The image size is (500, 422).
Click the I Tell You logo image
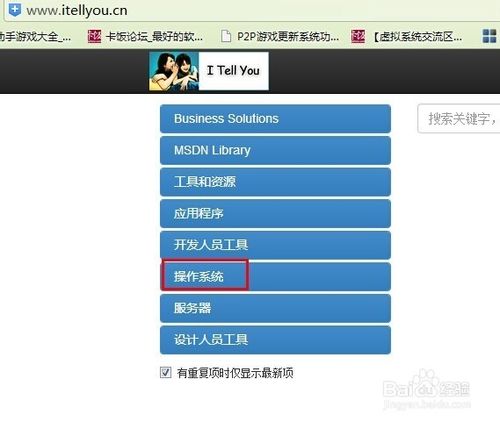click(x=209, y=71)
